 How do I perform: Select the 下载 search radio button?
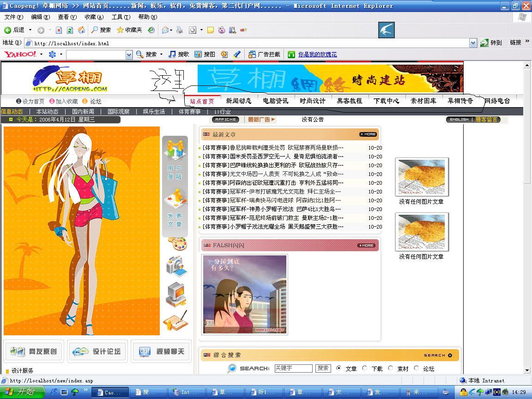(365, 368)
